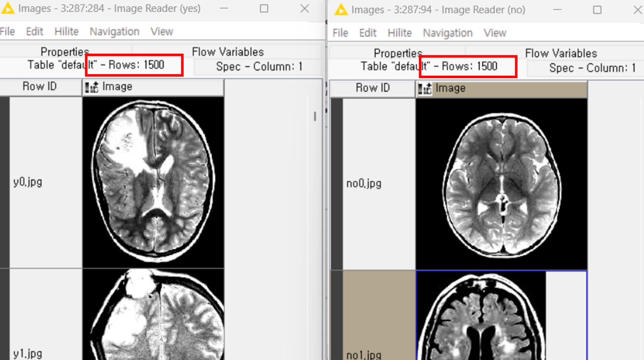Image resolution: width=644 pixels, height=360 pixels.
Task: Switch to the Flow Variables tab in the left window
Action: [x=228, y=52]
